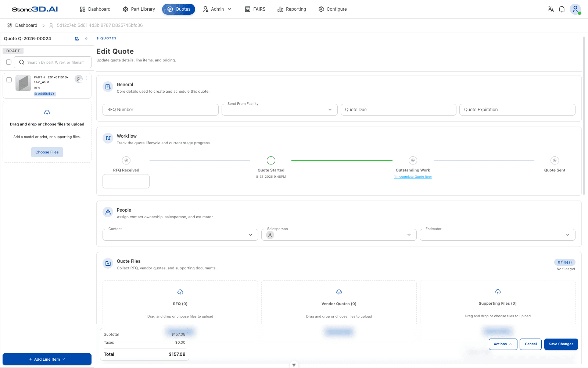Expand the Actions menu button

coord(503,344)
